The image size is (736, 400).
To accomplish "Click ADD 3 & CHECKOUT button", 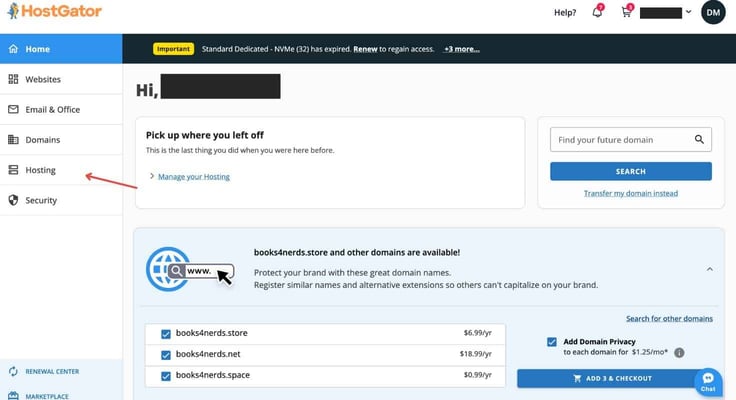I will coord(613,378).
